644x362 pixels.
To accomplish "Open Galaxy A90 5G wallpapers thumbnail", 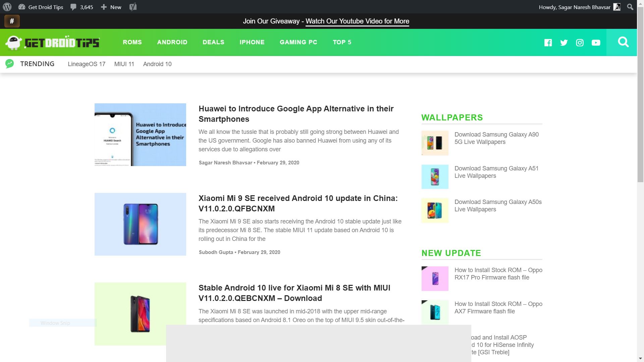I will 435,143.
